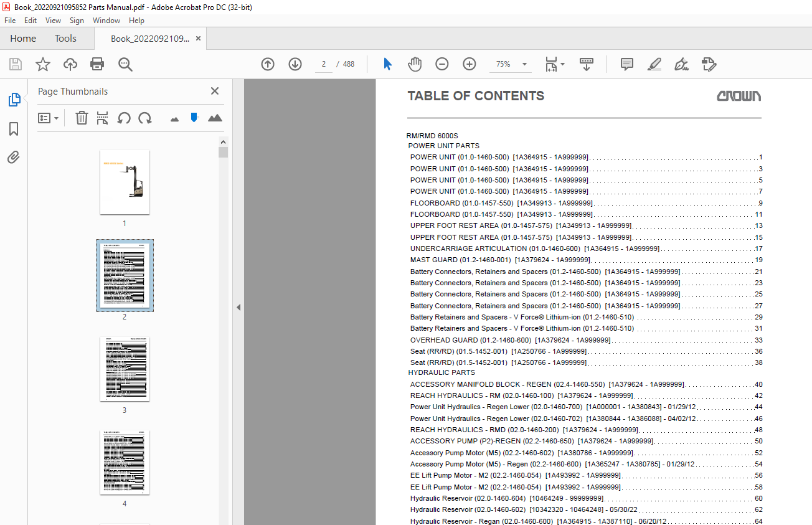Click the insert page break icon
Screen dimensions: 812x525
tap(103, 118)
